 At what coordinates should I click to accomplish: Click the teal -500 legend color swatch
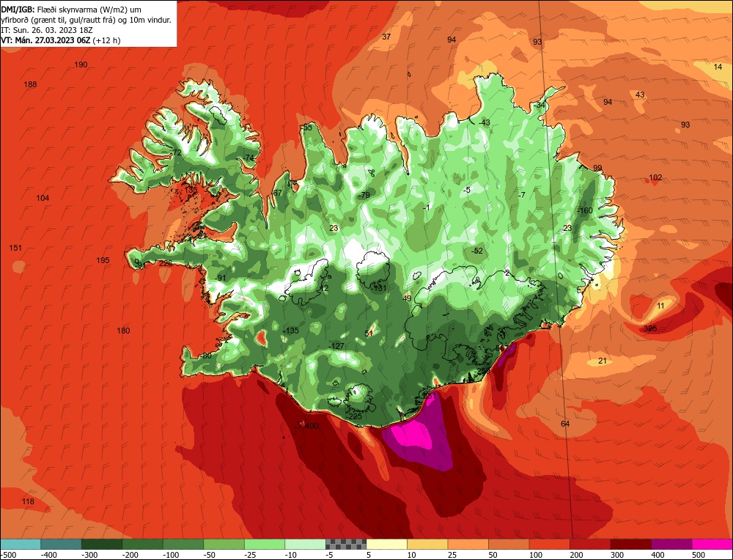tap(21, 544)
